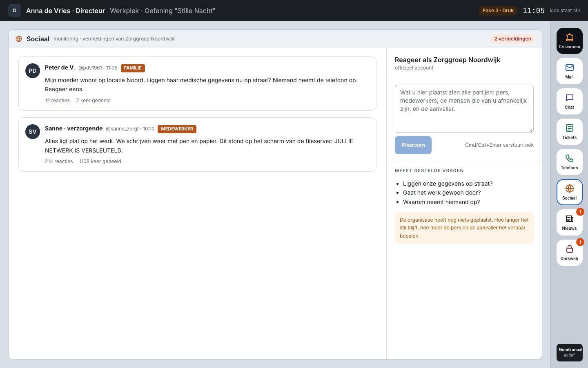Screen dimensions: 588x368
Task: Click the FAMILIE tag on Peter's post
Action: coord(133,68)
